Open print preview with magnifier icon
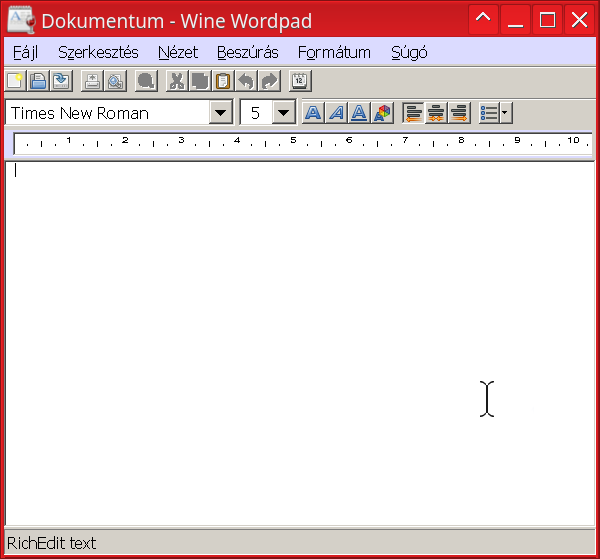Viewport: 600px width, 559px height. [115, 81]
